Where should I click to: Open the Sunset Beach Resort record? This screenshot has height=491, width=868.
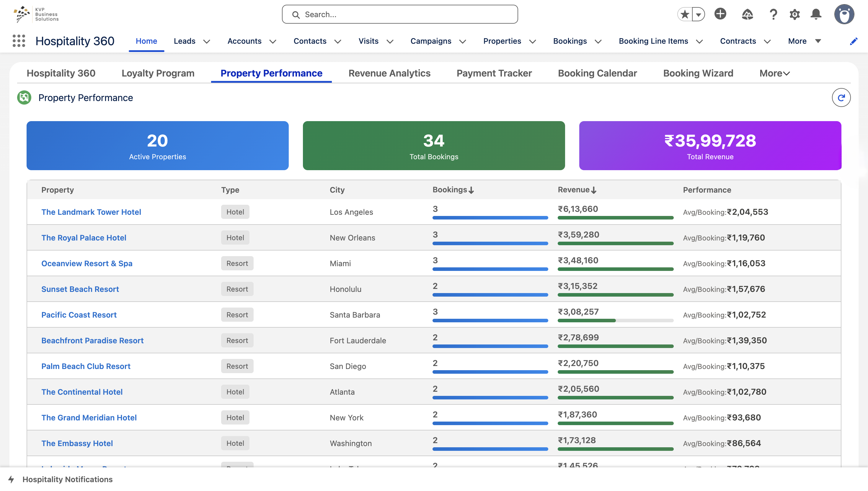80,289
